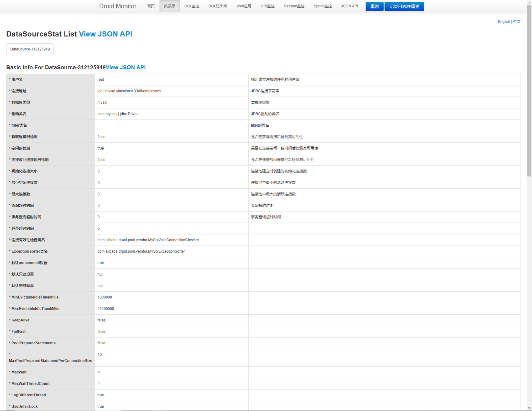
Task: Go to SQL监控 page
Action: (191, 6)
